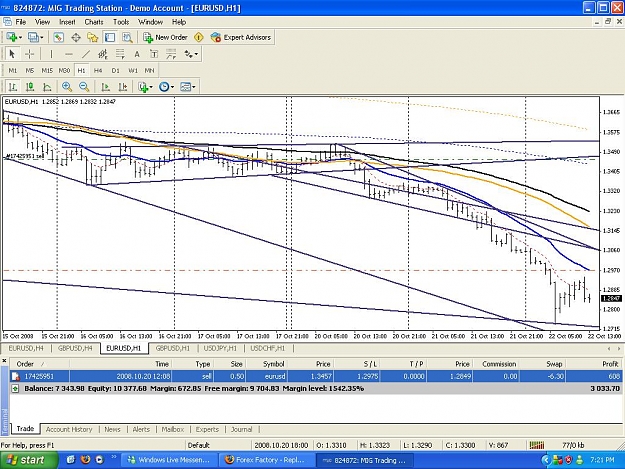Switch to H4 timeframe

(98, 71)
